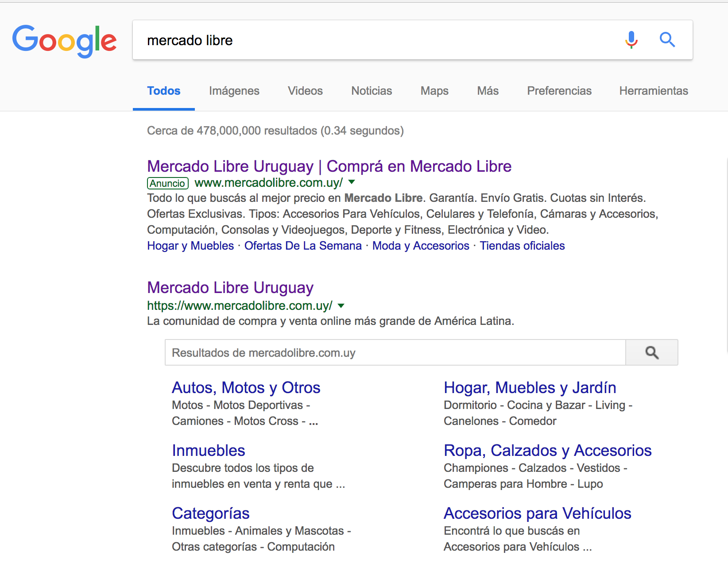
Task: Open the Más menu
Action: [488, 91]
